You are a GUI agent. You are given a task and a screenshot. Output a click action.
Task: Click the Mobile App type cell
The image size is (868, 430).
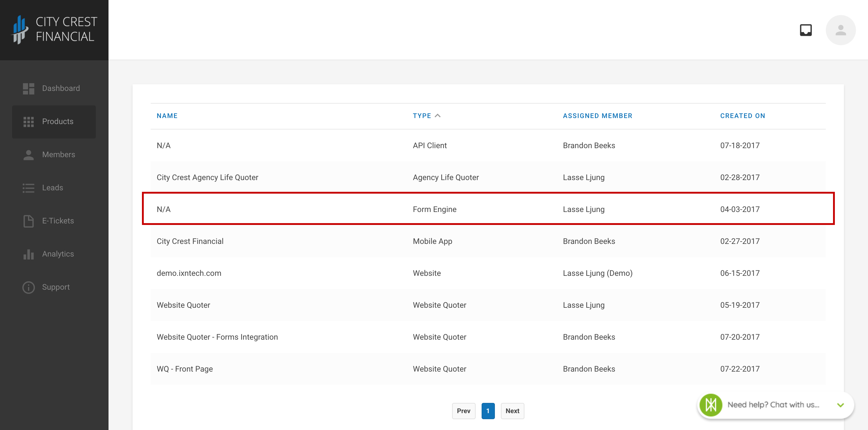(x=432, y=241)
